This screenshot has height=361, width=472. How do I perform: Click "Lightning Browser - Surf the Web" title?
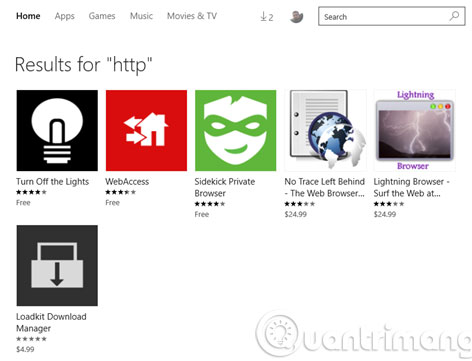412,187
